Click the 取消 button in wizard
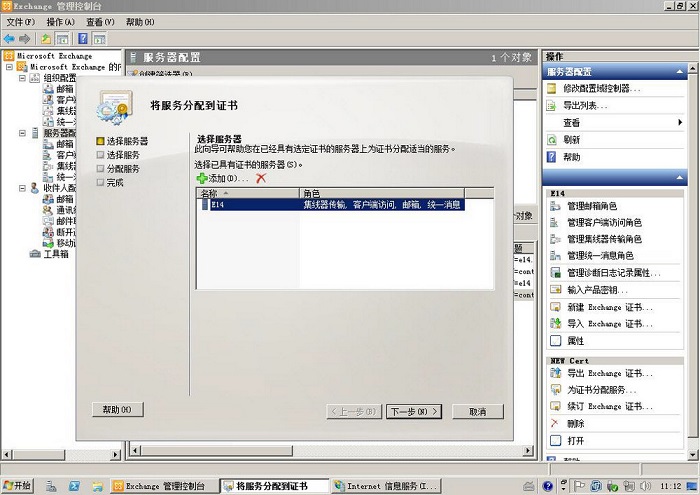The image size is (700, 495). 478,412
